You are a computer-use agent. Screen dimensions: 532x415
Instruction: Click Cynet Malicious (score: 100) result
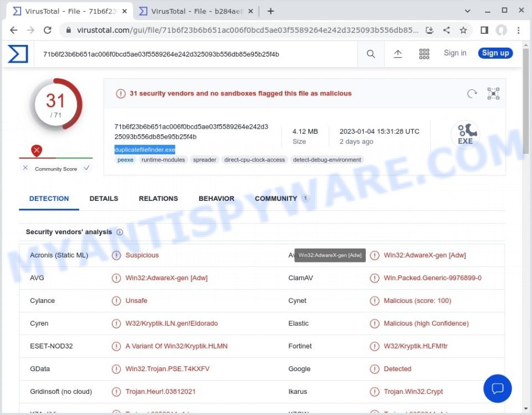point(417,301)
